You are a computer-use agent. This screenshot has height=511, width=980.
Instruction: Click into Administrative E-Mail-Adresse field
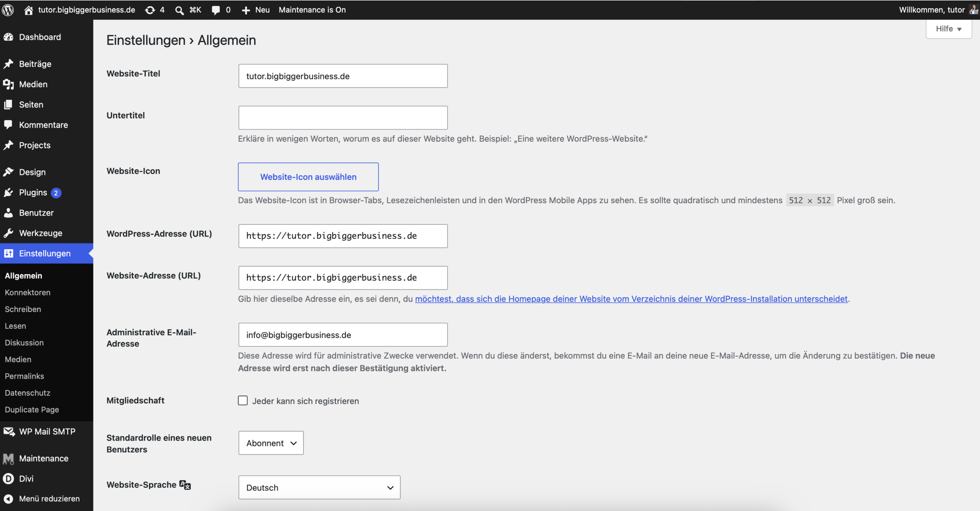(343, 335)
